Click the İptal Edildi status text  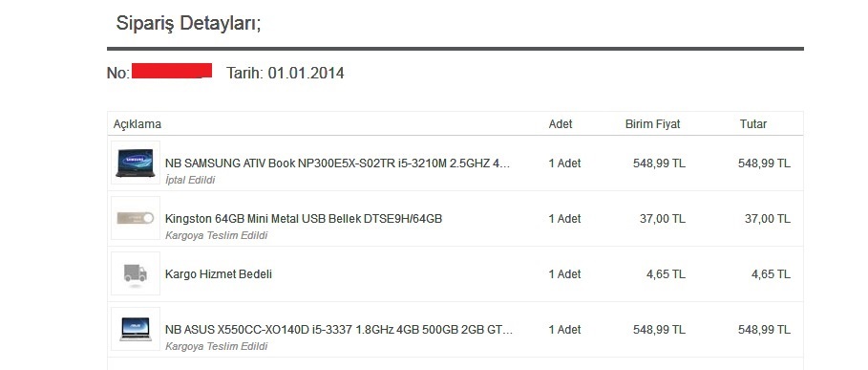pos(190,180)
